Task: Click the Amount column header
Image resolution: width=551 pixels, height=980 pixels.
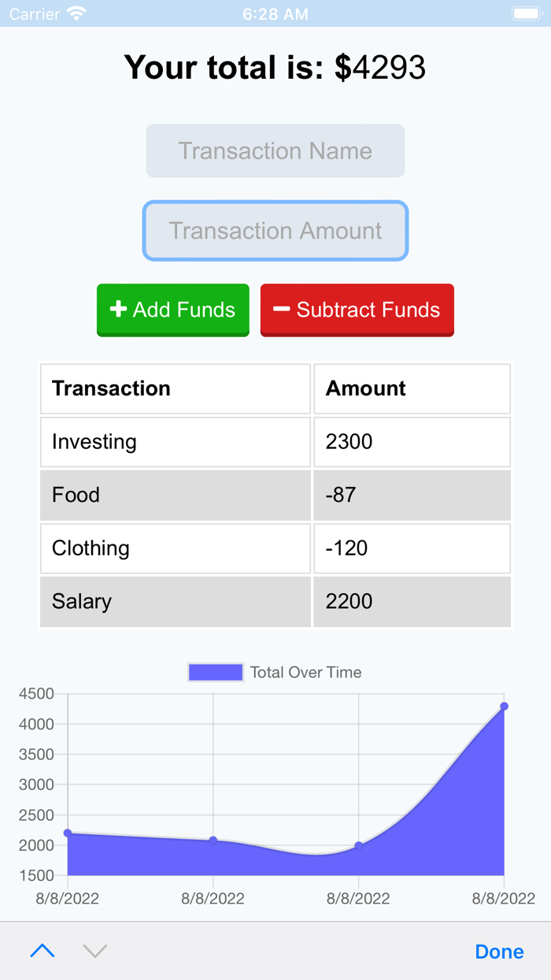Action: click(x=412, y=388)
